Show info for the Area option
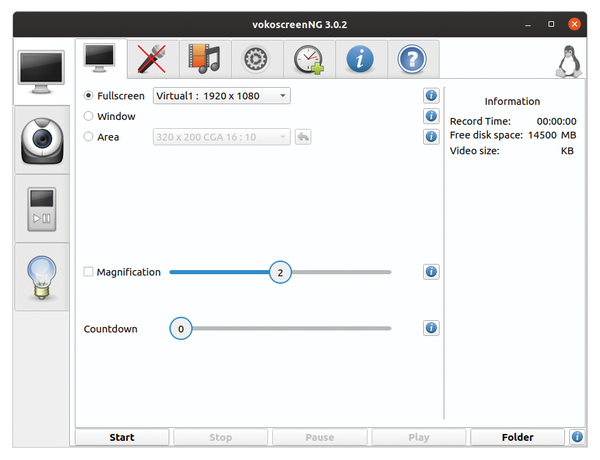Screen dimensions: 600x460 tap(431, 136)
